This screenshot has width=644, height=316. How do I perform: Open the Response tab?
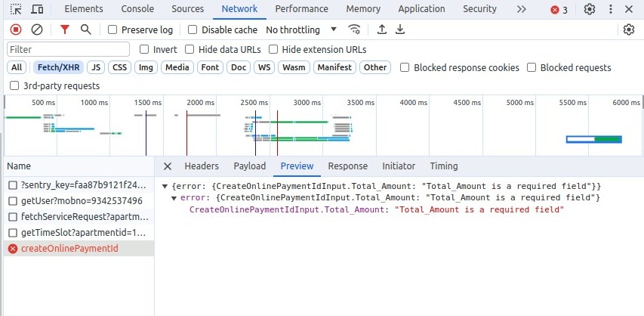coord(347,166)
